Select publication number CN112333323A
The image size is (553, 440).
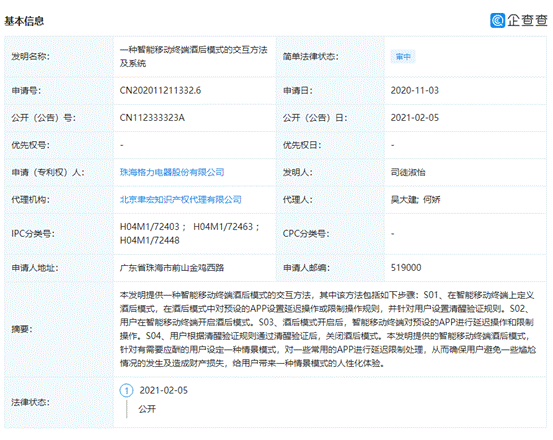coord(152,118)
